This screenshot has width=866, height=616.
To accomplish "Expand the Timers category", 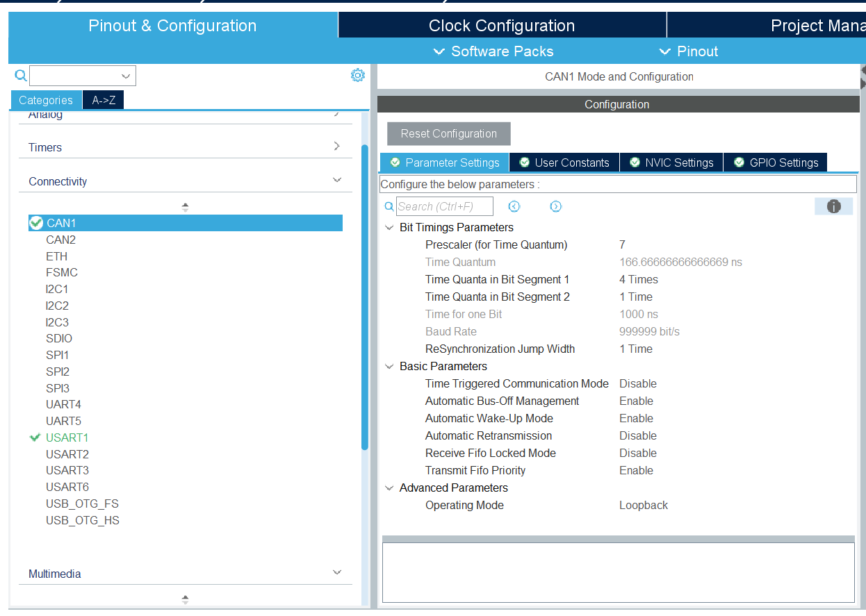I will (337, 147).
